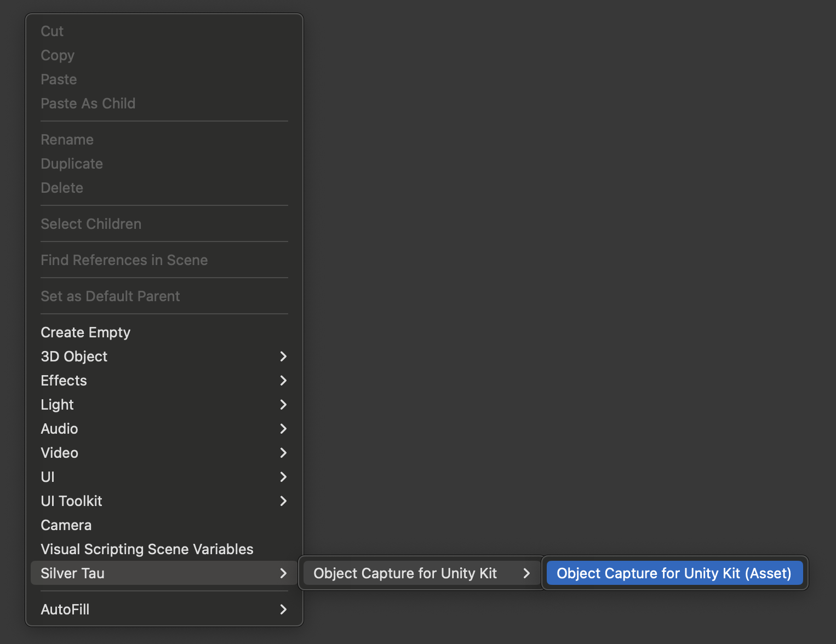Select Visual Scripting Scene Variables
The image size is (836, 644).
pos(164,549)
